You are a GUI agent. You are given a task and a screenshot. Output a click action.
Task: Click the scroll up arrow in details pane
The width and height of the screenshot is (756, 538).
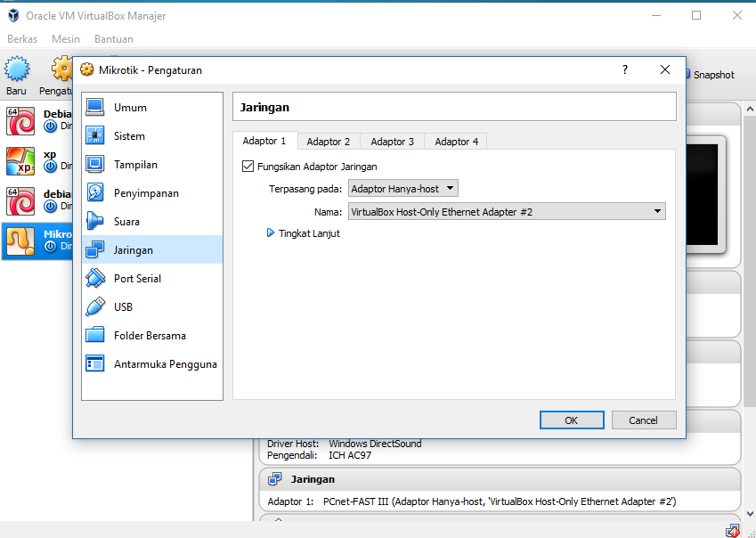pos(750,110)
